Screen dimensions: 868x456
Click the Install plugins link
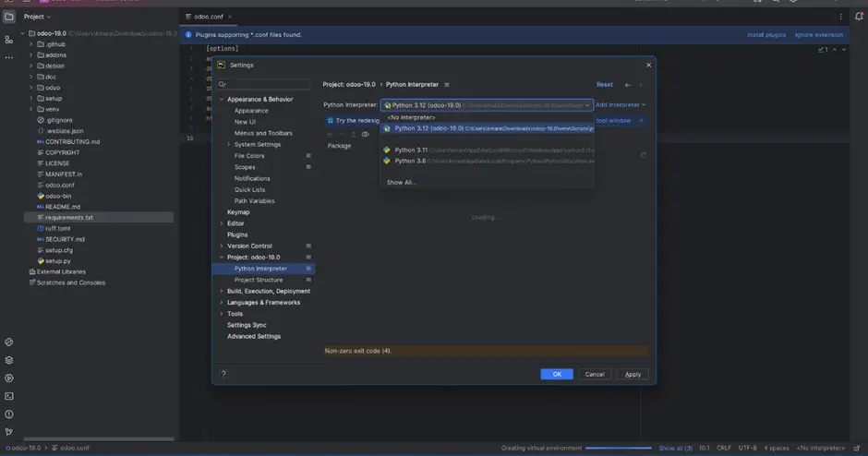click(766, 35)
